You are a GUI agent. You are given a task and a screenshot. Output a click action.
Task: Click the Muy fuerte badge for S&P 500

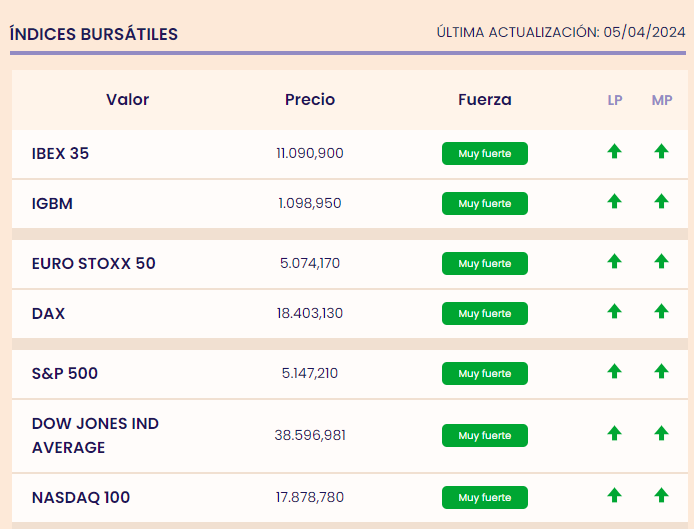pos(484,374)
